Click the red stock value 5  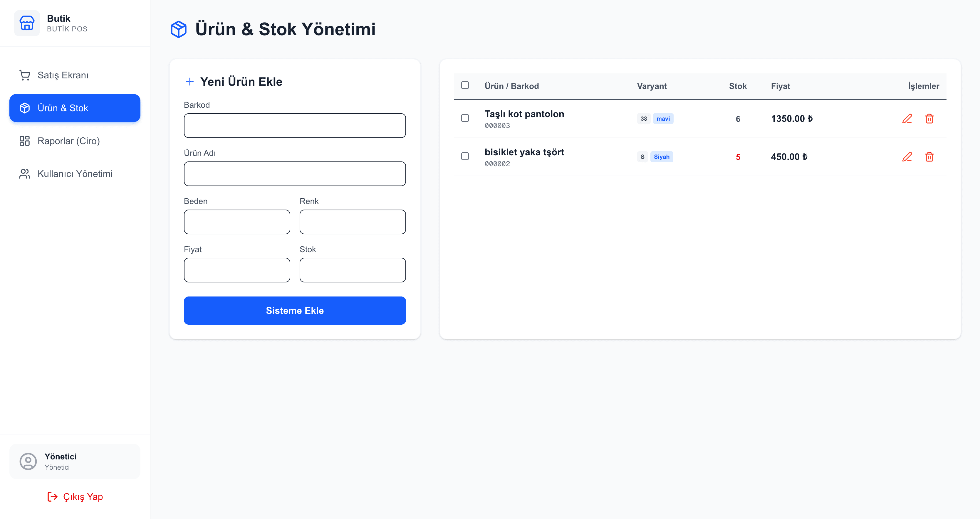pyautogui.click(x=738, y=157)
